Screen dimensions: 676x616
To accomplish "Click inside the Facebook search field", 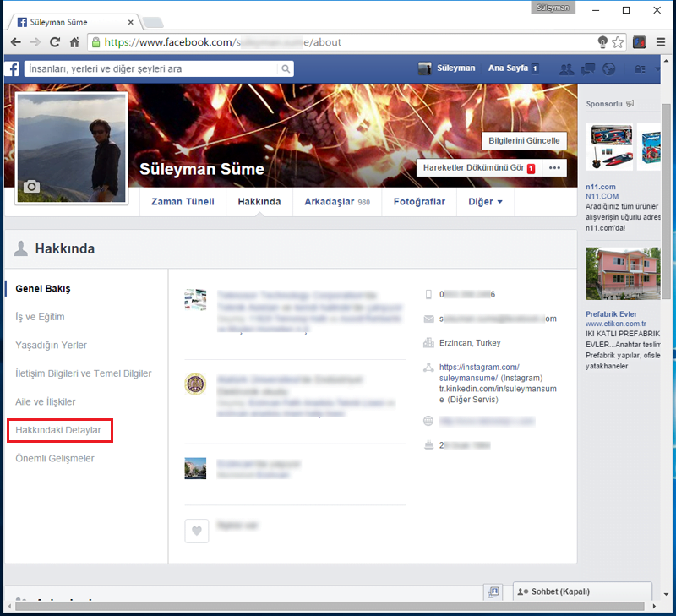I will click(x=152, y=68).
